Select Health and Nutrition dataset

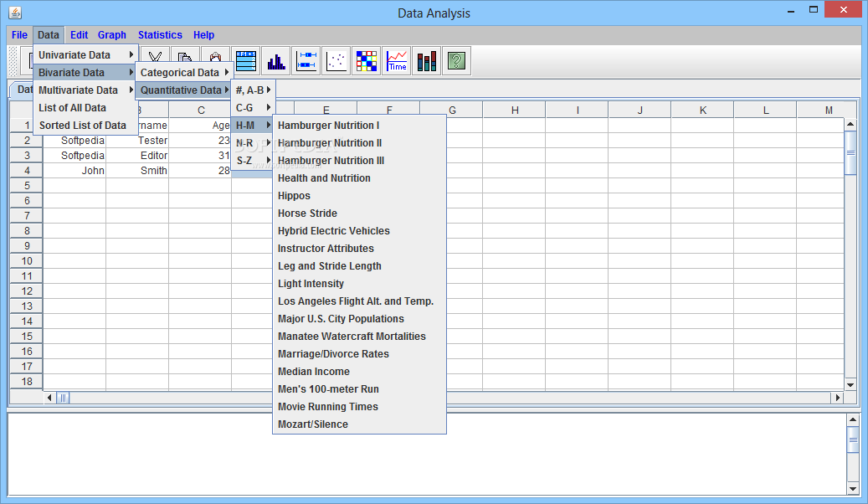[359, 178]
